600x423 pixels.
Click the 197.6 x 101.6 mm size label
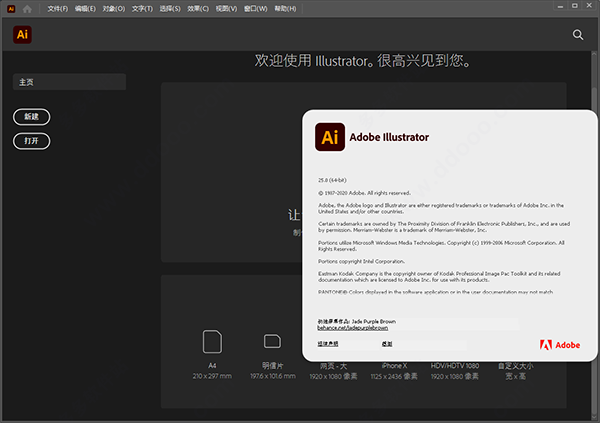(273, 376)
